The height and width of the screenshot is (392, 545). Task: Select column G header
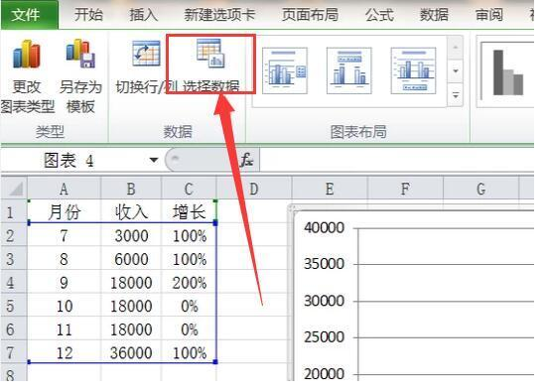[x=481, y=189]
